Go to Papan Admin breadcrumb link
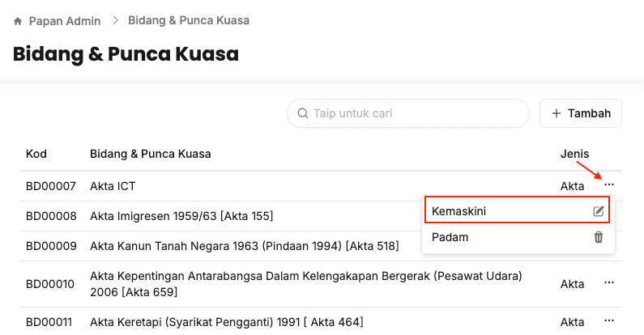Screen dimensions: 644x335 63,20
